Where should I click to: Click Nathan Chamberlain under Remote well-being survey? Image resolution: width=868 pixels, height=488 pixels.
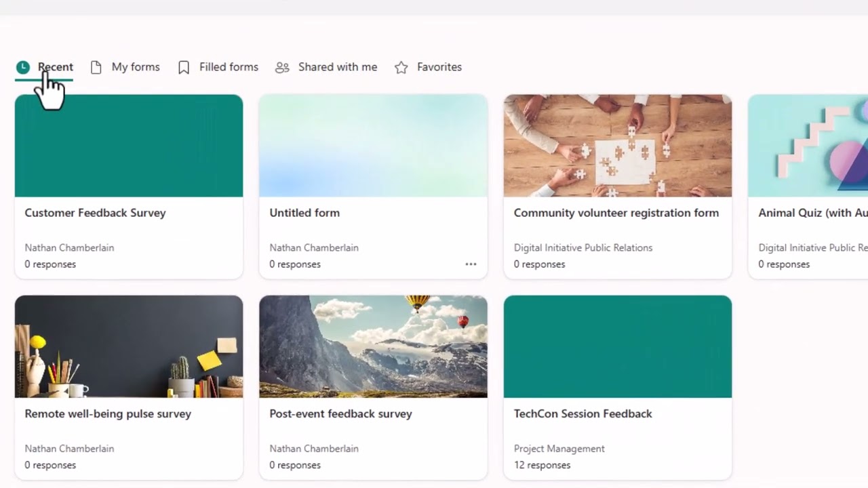(69, 449)
